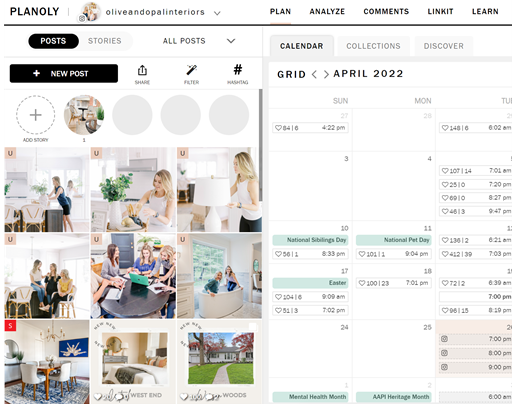This screenshot has height=404, width=512.
Task: Go to next month arrow
Action: tap(326, 74)
